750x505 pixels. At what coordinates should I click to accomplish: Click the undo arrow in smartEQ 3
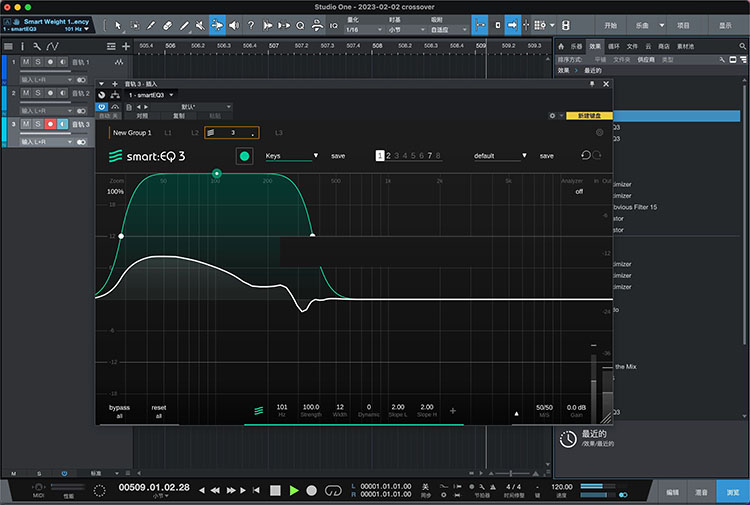(585, 155)
